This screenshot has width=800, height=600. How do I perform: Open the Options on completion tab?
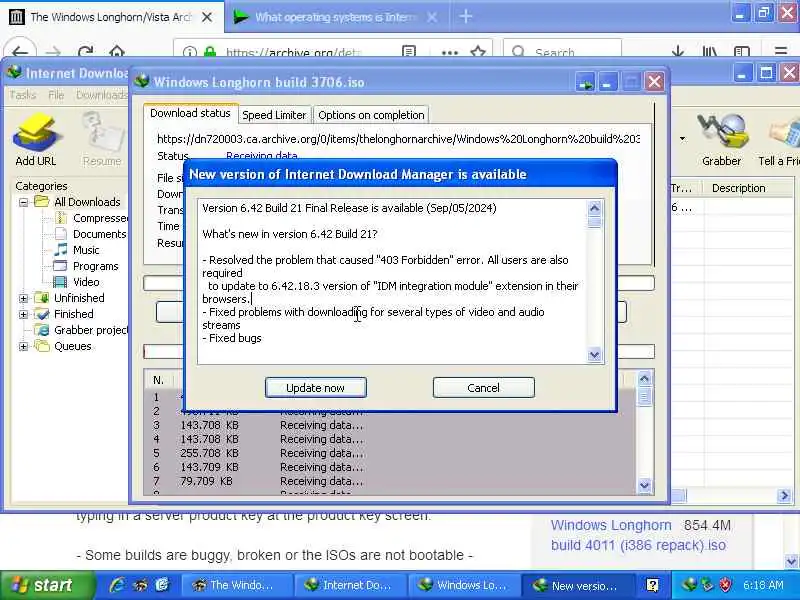[x=371, y=115]
